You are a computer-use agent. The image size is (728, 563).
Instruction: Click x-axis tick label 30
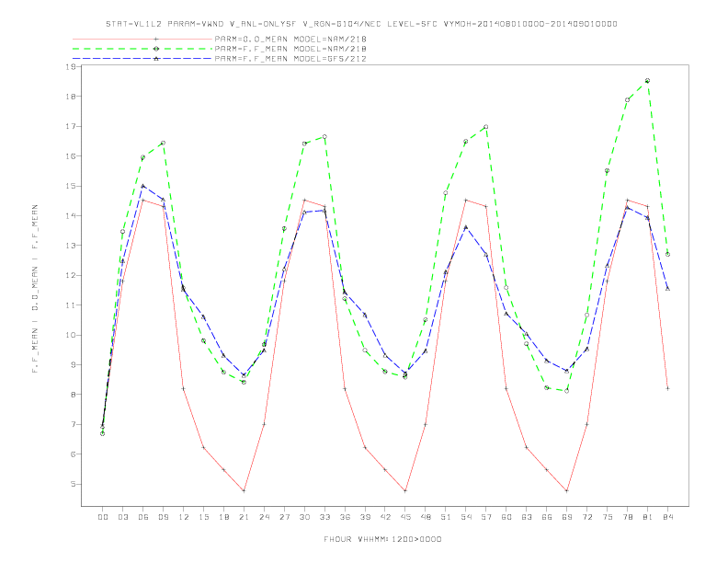pos(304,517)
